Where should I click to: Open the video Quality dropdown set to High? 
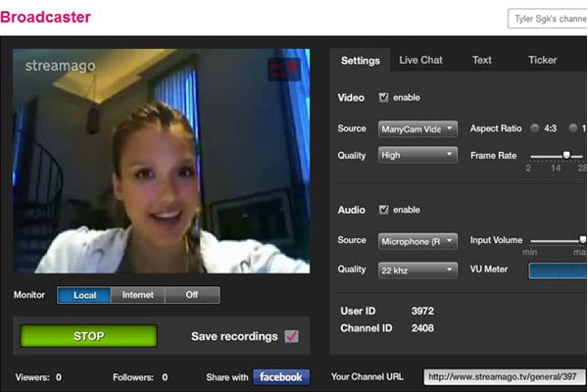pos(417,155)
